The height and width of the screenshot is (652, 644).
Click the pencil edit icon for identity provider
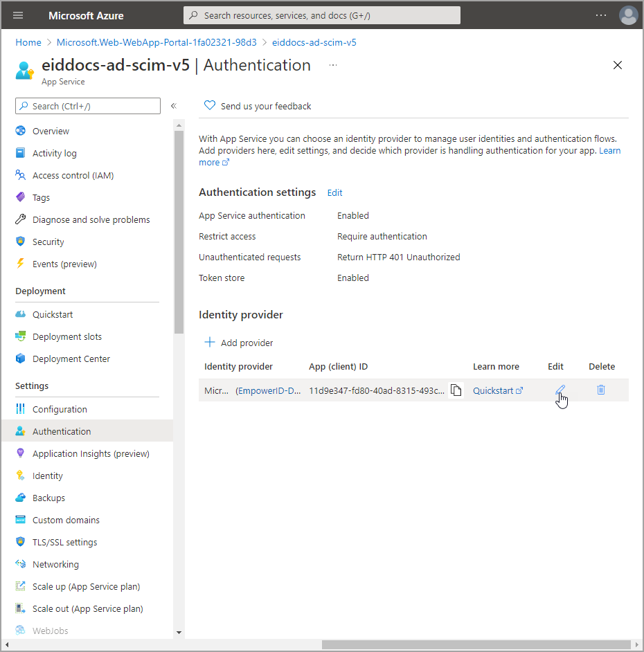point(560,390)
